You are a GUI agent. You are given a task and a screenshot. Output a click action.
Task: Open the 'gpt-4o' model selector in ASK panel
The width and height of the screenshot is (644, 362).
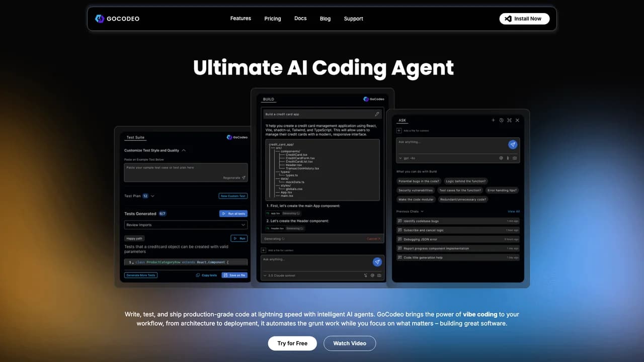(407, 158)
